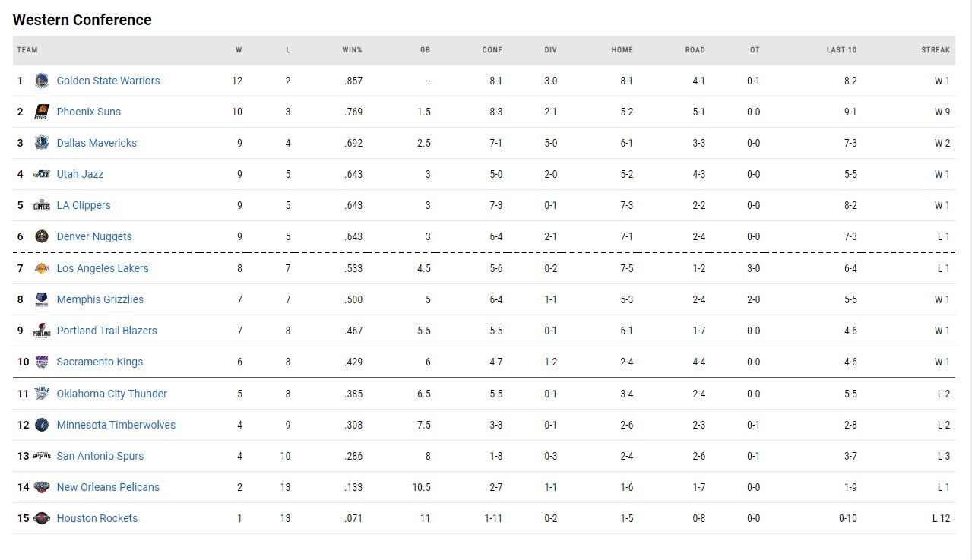Open the Oklahoma City Thunder team link

(x=112, y=394)
